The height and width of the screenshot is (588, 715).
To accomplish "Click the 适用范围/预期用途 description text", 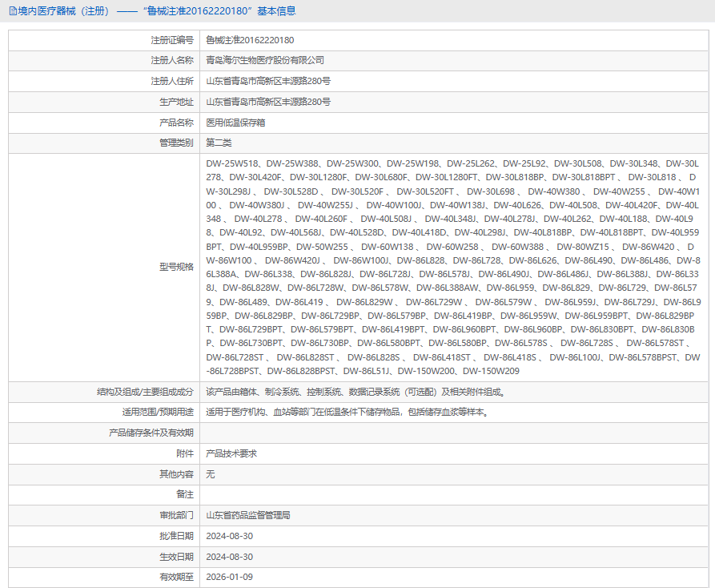I will 348,413.
